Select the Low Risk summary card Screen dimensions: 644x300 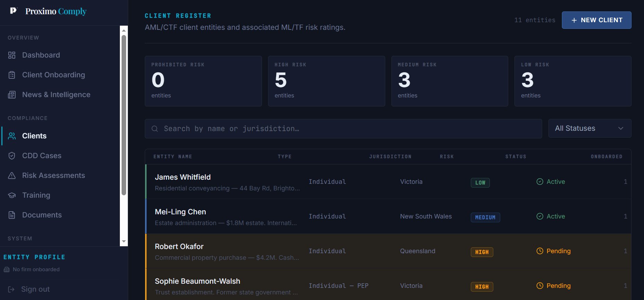(x=573, y=81)
